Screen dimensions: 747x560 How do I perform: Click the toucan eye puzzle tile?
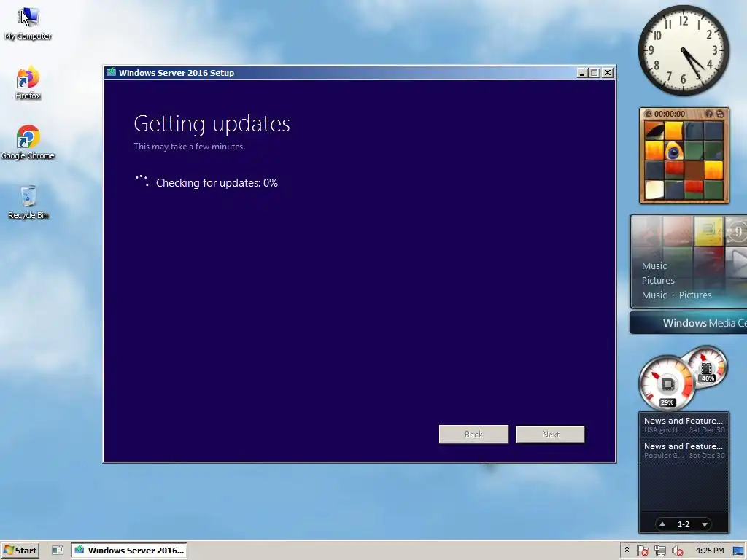pyautogui.click(x=673, y=150)
